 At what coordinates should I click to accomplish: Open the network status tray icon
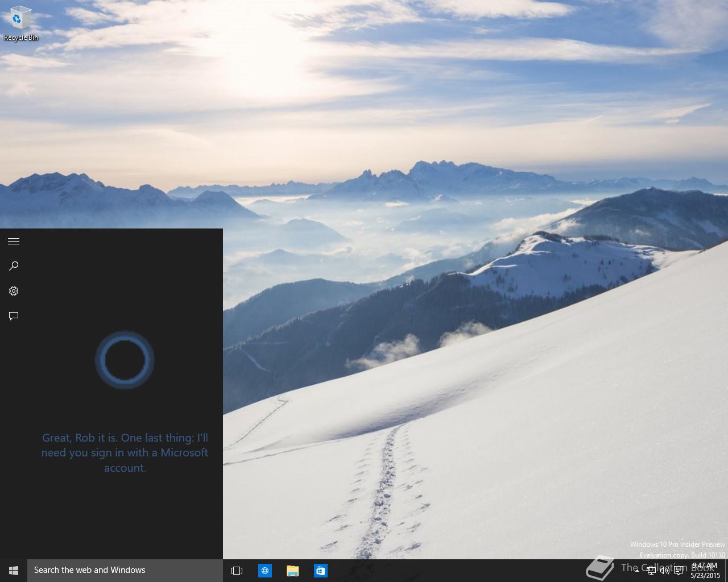click(x=651, y=571)
